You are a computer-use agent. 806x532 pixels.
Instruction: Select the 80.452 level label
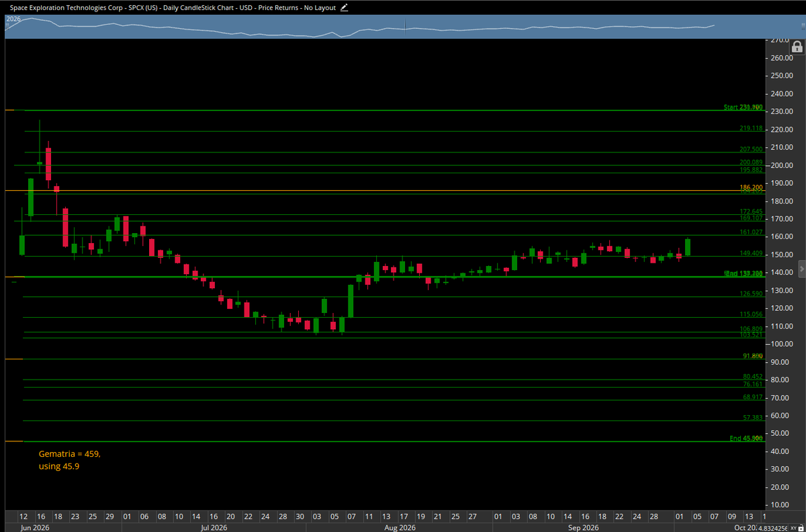[x=752, y=377]
